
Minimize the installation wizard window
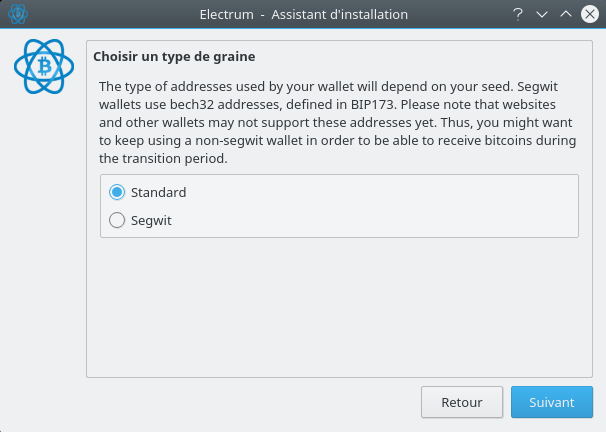click(x=543, y=14)
